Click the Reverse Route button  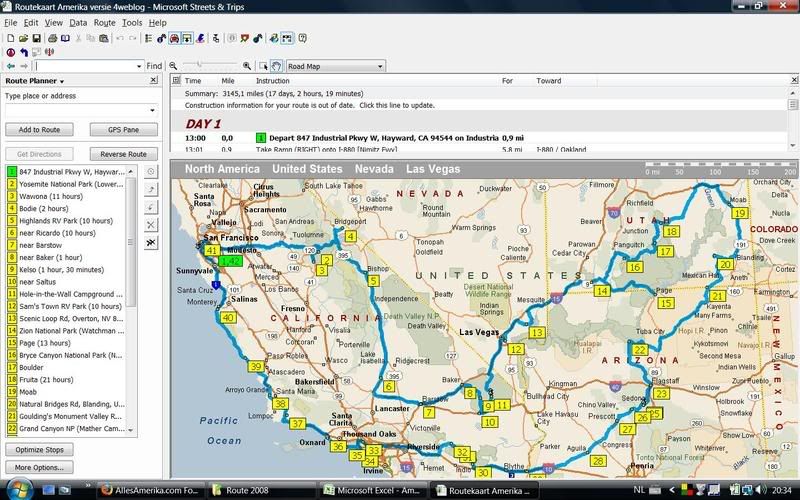tap(123, 154)
